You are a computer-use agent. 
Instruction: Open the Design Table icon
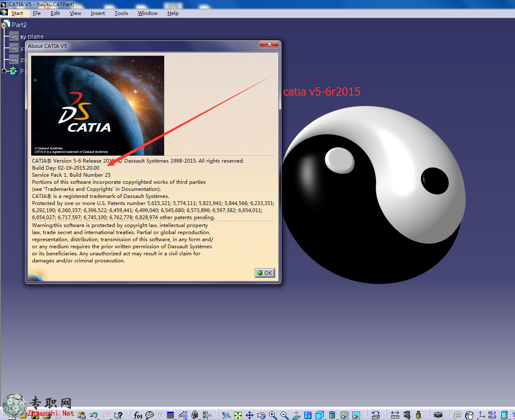coord(170,415)
